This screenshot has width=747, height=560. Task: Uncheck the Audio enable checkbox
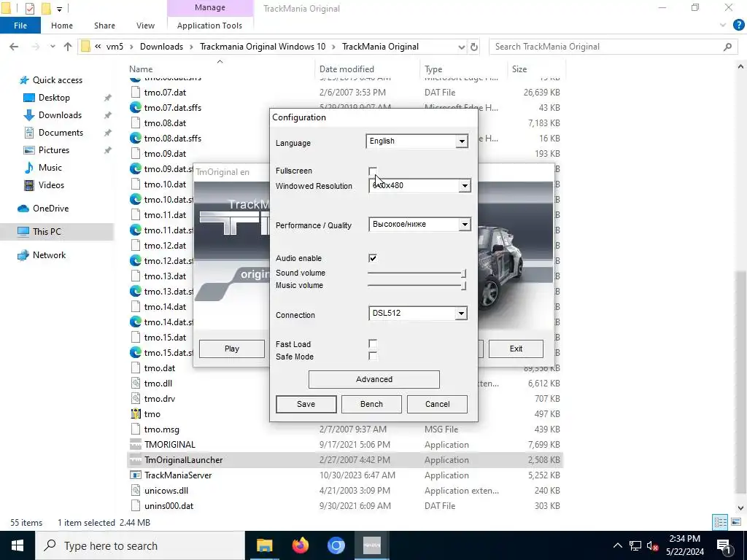[373, 258]
